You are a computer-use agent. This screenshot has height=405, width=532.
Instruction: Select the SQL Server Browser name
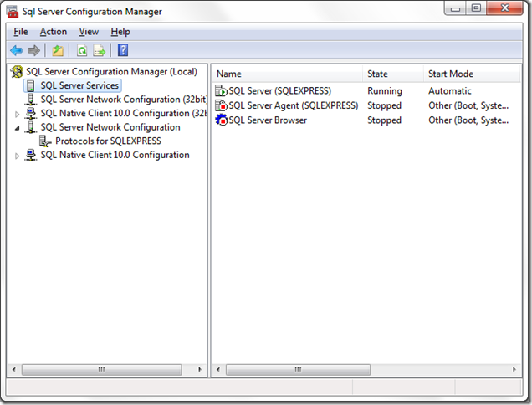pyautogui.click(x=268, y=120)
